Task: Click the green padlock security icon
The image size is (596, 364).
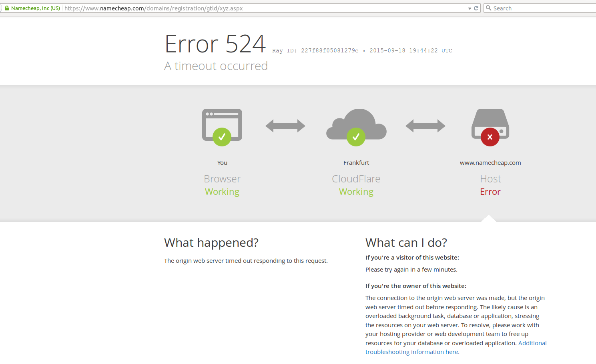Action: (x=7, y=8)
